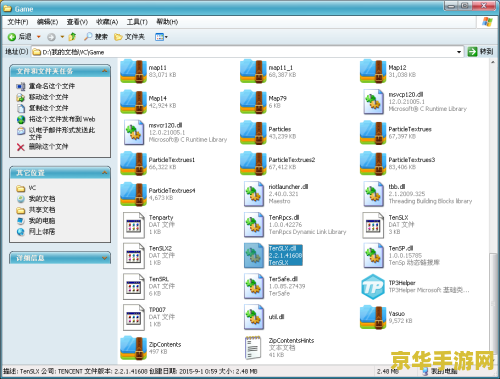Select the ParticleTextrues1 archive icon
Viewport: 500px width, 379px height.
pyautogui.click(x=133, y=163)
